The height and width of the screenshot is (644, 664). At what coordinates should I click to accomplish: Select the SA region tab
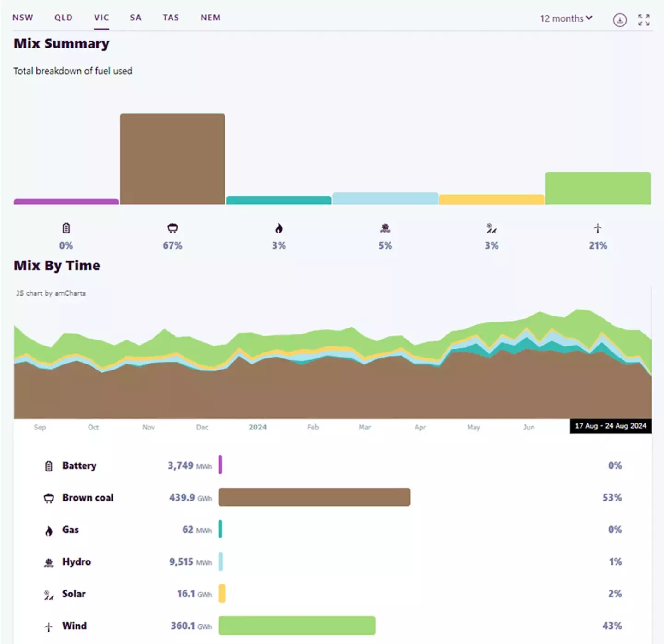[136, 18]
